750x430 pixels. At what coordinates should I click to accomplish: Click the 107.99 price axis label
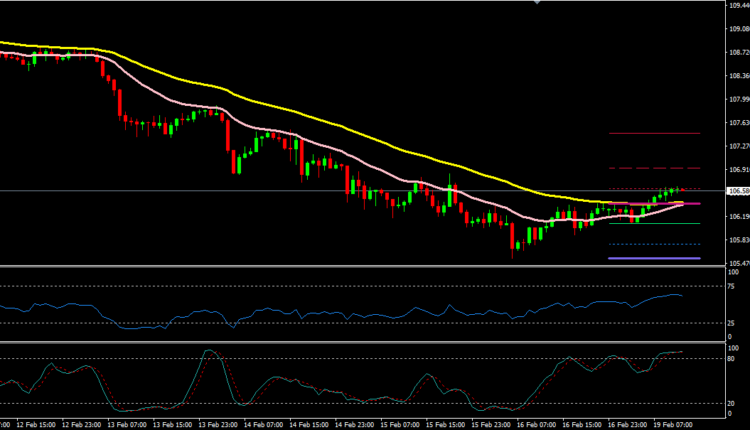pos(736,99)
